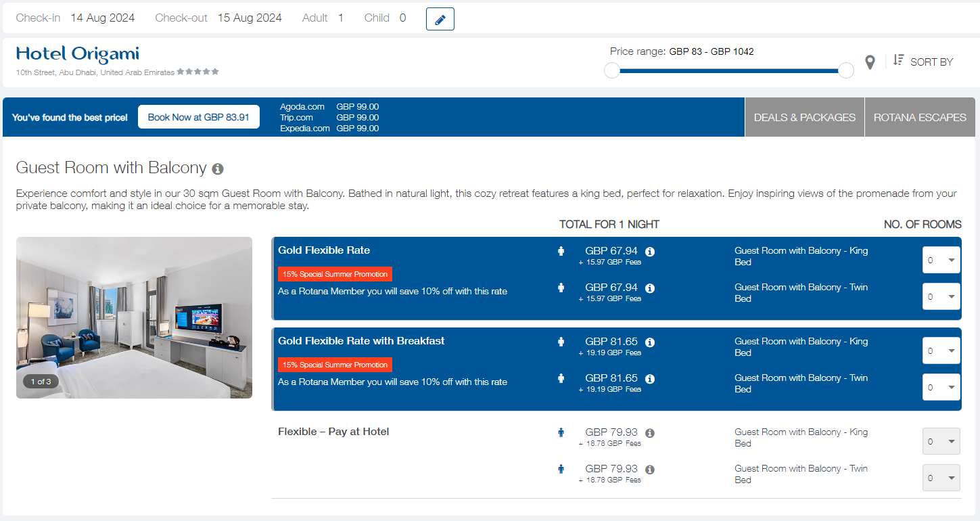Click the 'You've found the best price!' text
This screenshot has width=980, height=521.
70,118
